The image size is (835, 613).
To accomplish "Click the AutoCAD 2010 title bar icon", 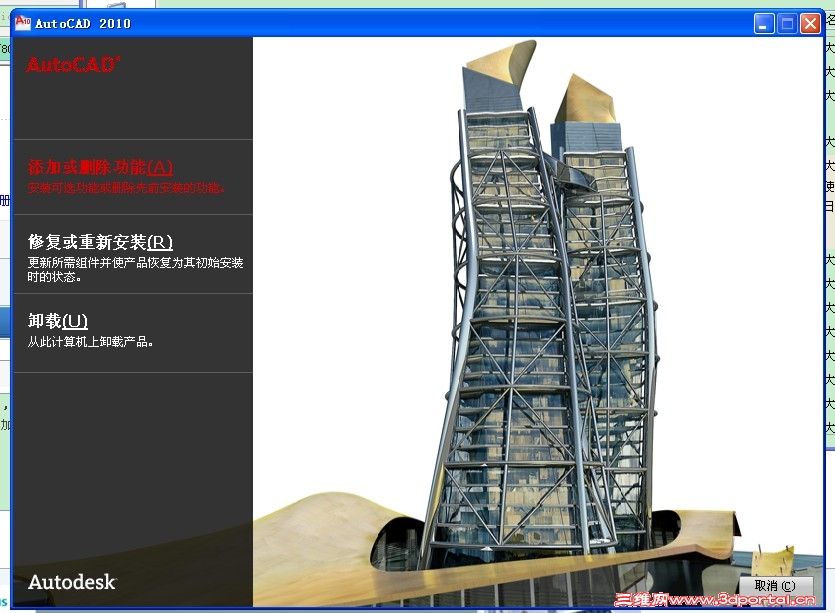I will point(22,23).
